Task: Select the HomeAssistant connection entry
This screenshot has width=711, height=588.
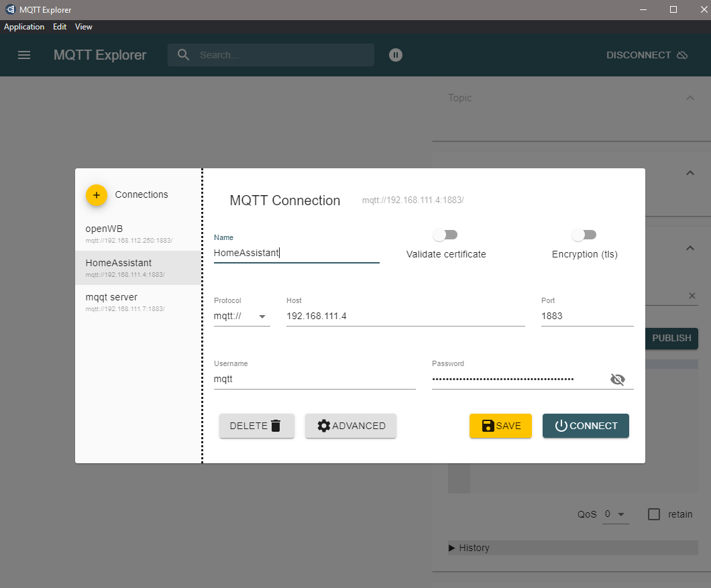Action: coord(138,268)
